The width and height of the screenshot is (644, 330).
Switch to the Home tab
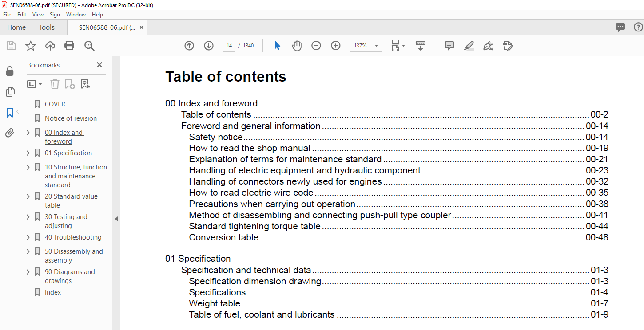pos(16,27)
